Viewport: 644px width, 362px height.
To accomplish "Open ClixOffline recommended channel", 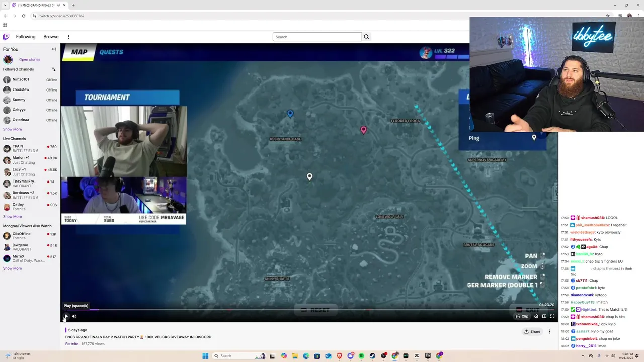I will 30,236.
